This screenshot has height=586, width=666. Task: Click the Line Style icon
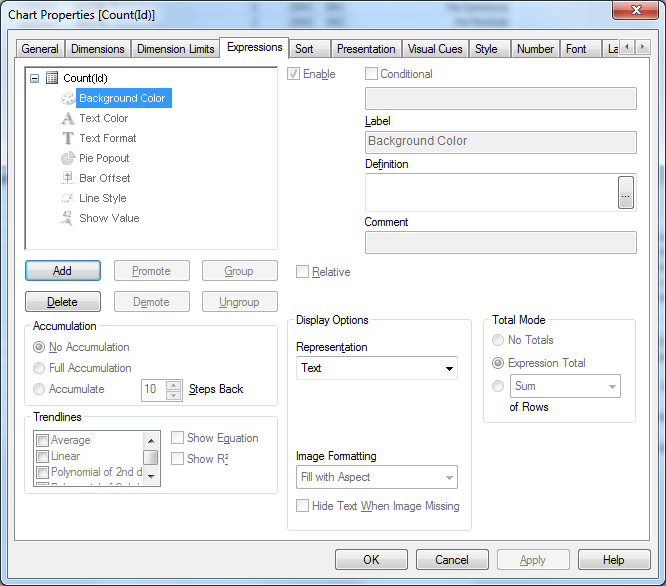pos(68,198)
